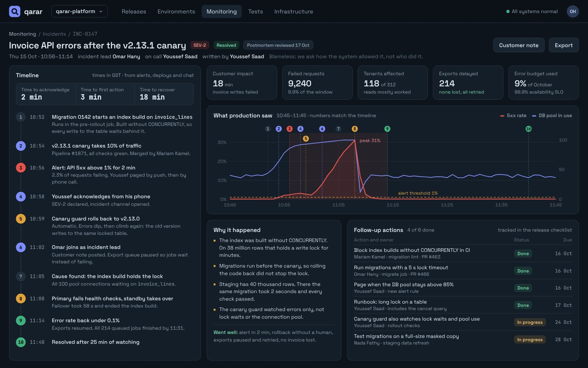Image resolution: width=588 pixels, height=368 pixels.
Task: Click In progress status for Canary guard action
Action: point(530,323)
